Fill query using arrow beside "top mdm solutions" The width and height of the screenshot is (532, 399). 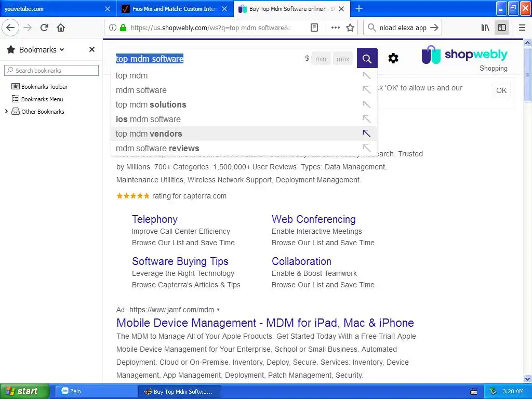click(x=366, y=104)
